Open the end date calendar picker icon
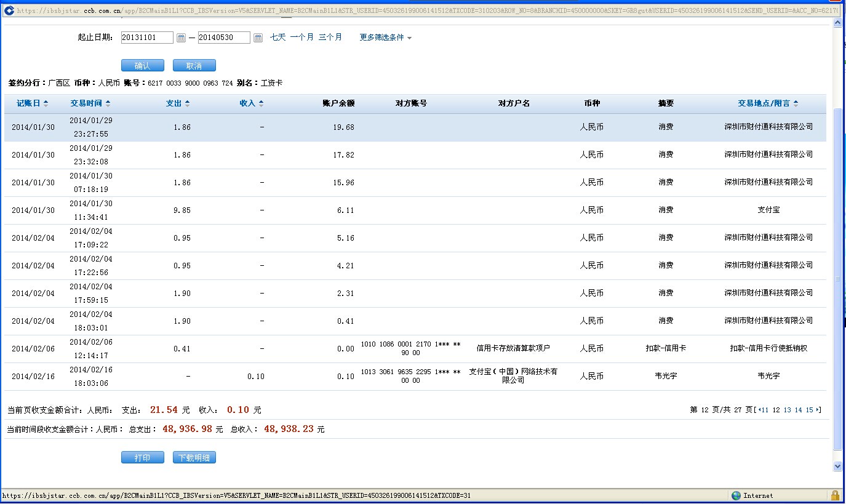This screenshot has width=846, height=504. 258,38
